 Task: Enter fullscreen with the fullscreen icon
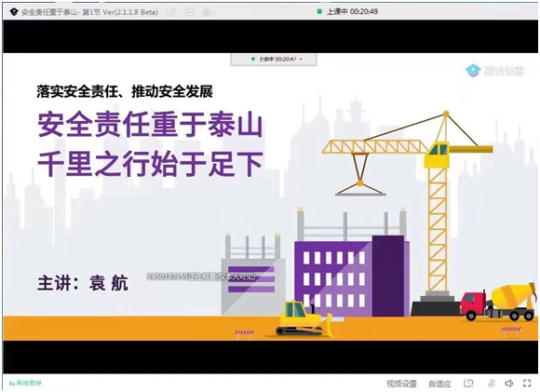[527, 383]
